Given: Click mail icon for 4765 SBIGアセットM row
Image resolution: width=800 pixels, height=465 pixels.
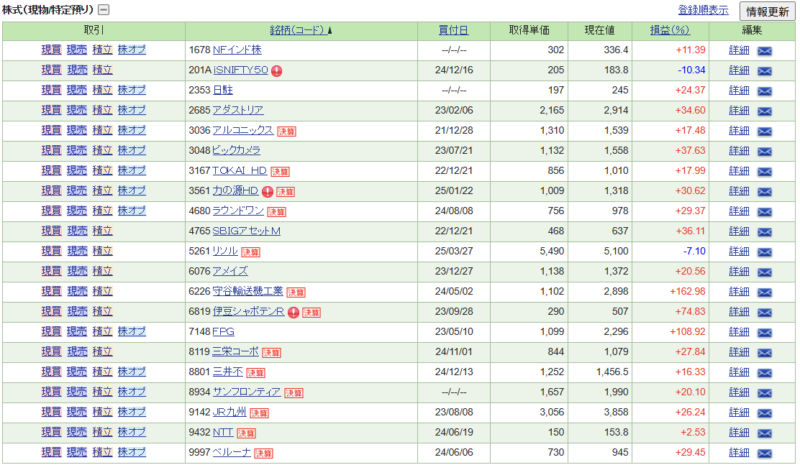Looking at the screenshot, I should click(764, 232).
